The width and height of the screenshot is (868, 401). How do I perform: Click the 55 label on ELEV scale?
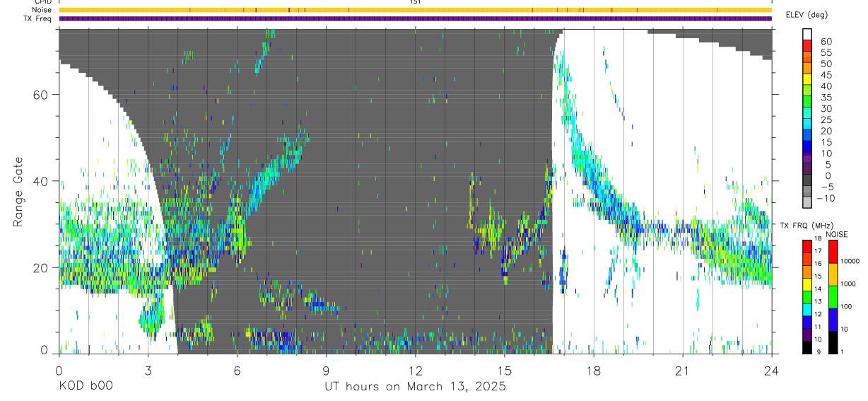825,53
